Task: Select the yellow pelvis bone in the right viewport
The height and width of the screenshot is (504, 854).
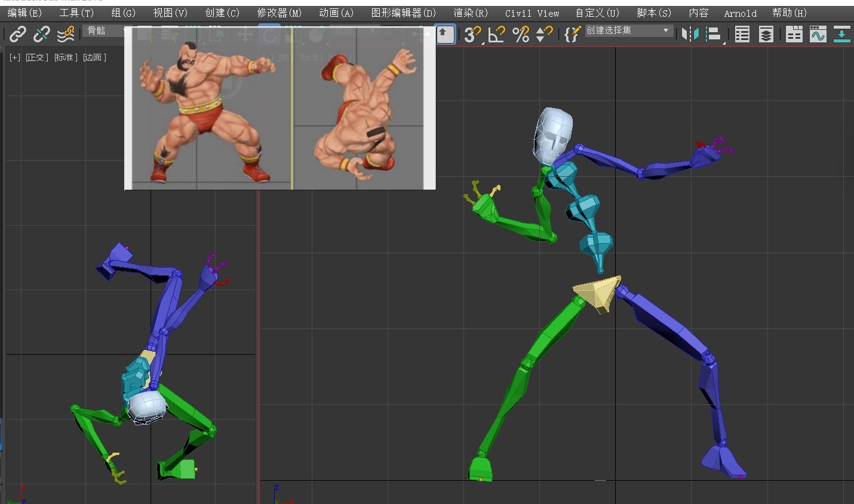Action: pos(598,293)
